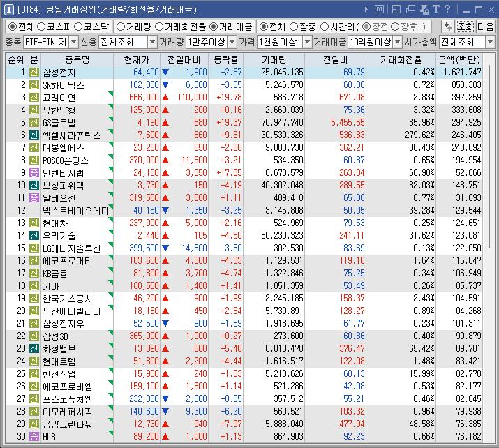Image resolution: width=499 pixels, height=448 pixels.
Task: Click the purple 증 badge of 알테오젠
Action: [x=34, y=198]
